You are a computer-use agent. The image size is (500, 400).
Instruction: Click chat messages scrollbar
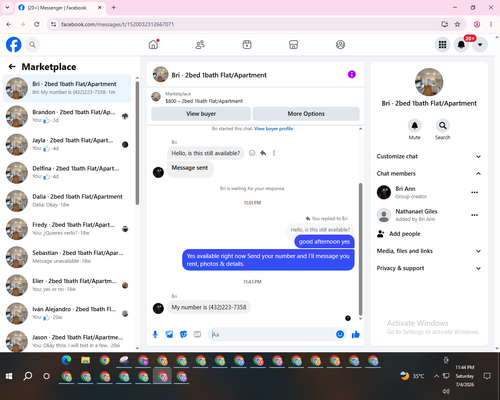click(360, 249)
